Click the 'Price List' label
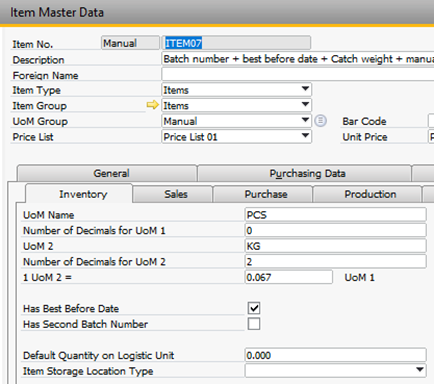 coord(33,137)
